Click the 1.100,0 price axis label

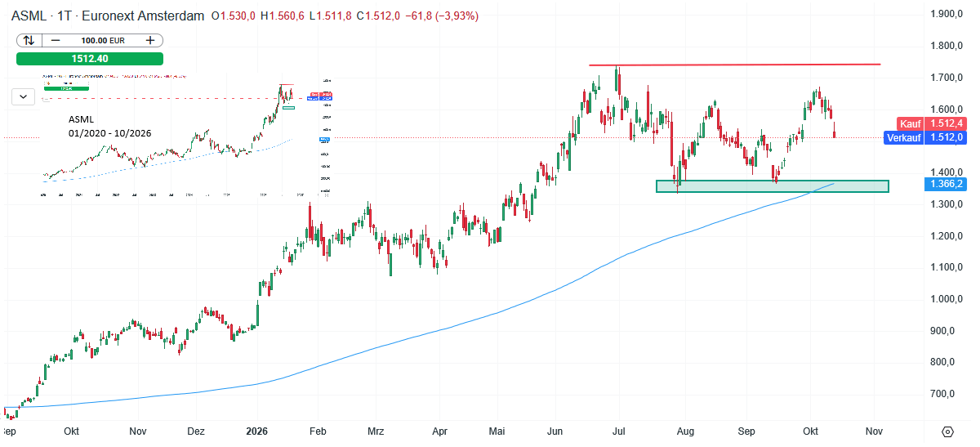947,267
